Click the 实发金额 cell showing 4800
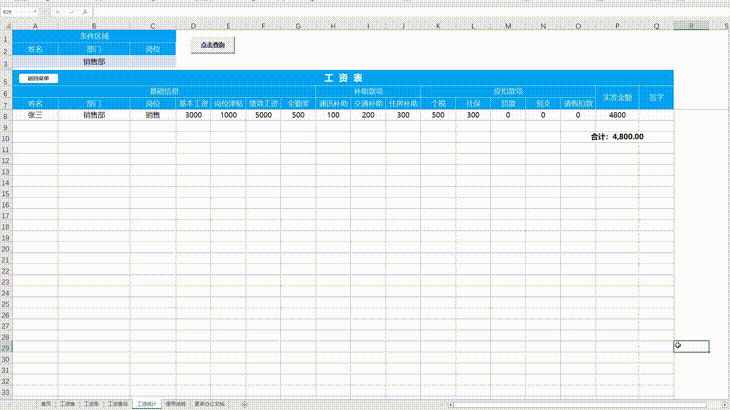The image size is (730, 410). [x=617, y=115]
